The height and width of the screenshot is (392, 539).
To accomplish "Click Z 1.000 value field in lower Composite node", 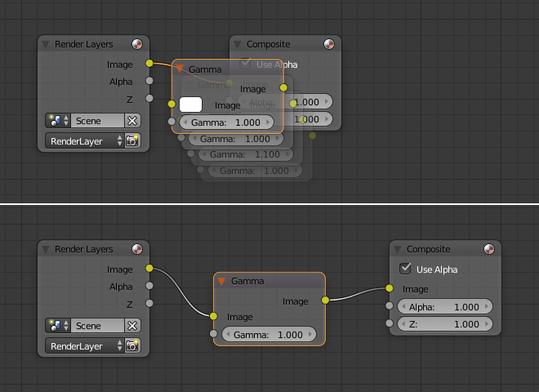I will 445,324.
